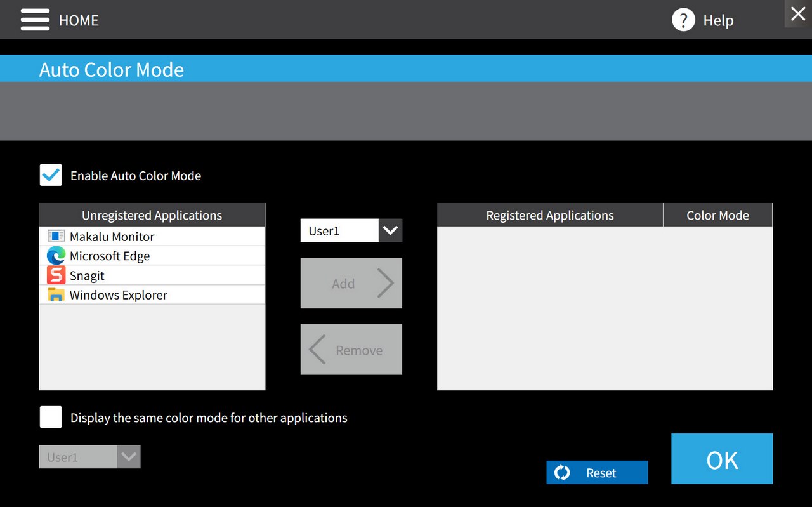
Task: Select the Snagit icon
Action: pyautogui.click(x=56, y=275)
